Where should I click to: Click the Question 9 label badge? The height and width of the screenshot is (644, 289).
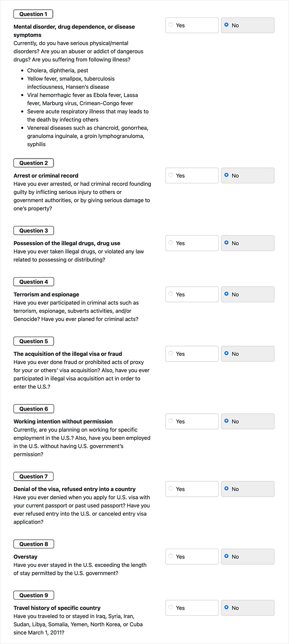coord(34,595)
